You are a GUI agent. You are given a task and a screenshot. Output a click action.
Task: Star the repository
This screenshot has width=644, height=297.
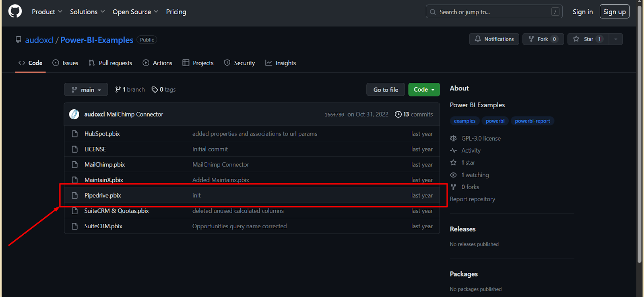(x=588, y=39)
